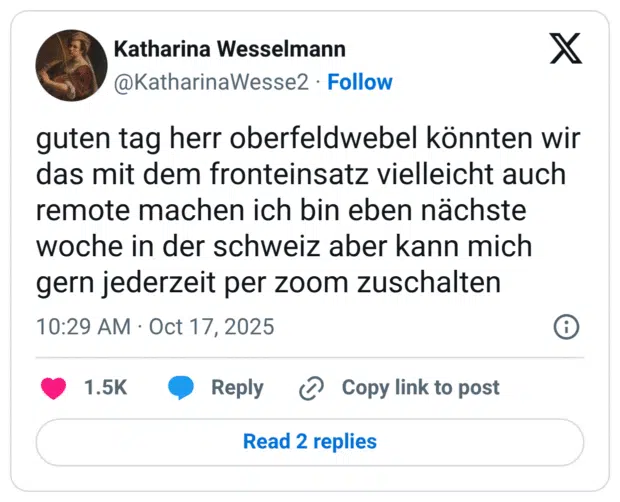Click the Reply label text
Image resolution: width=620 pixels, height=502 pixels.
click(237, 388)
